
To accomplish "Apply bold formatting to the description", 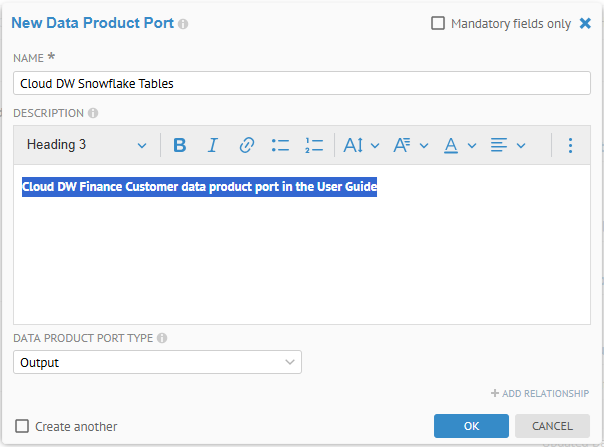I will pos(180,145).
